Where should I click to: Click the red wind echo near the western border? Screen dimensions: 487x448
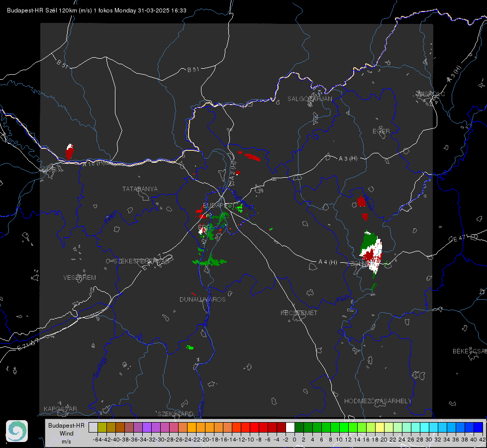70,152
